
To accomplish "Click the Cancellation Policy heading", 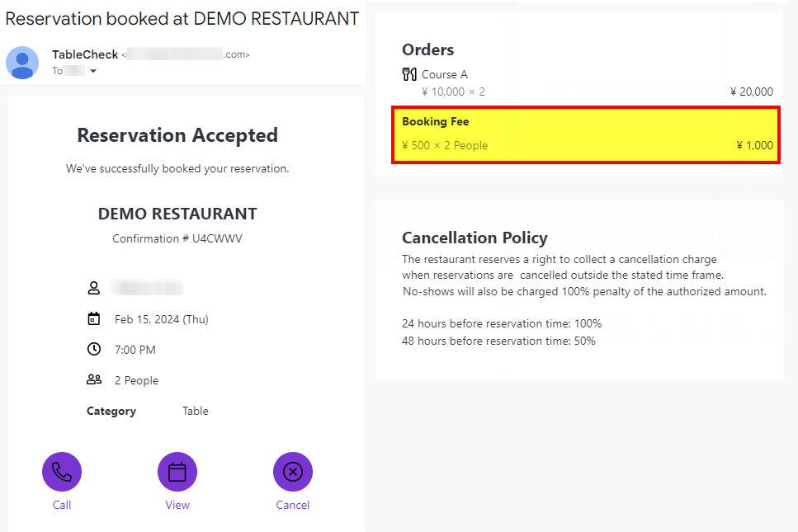I will pyautogui.click(x=475, y=238).
